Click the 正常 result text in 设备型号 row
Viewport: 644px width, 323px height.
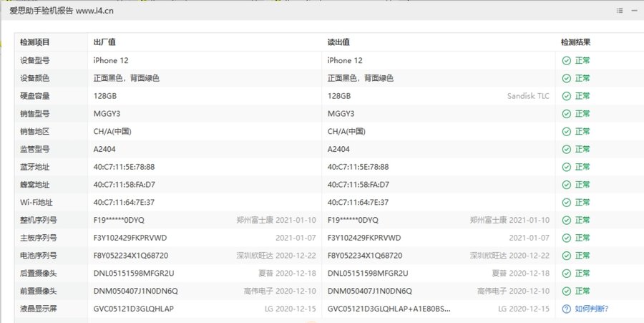(582, 60)
